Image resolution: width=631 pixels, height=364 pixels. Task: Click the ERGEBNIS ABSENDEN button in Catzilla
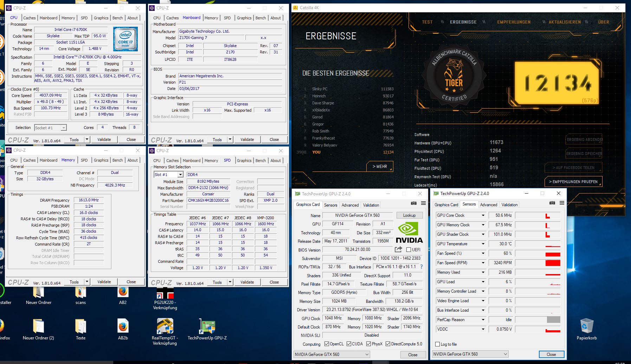(x=584, y=139)
